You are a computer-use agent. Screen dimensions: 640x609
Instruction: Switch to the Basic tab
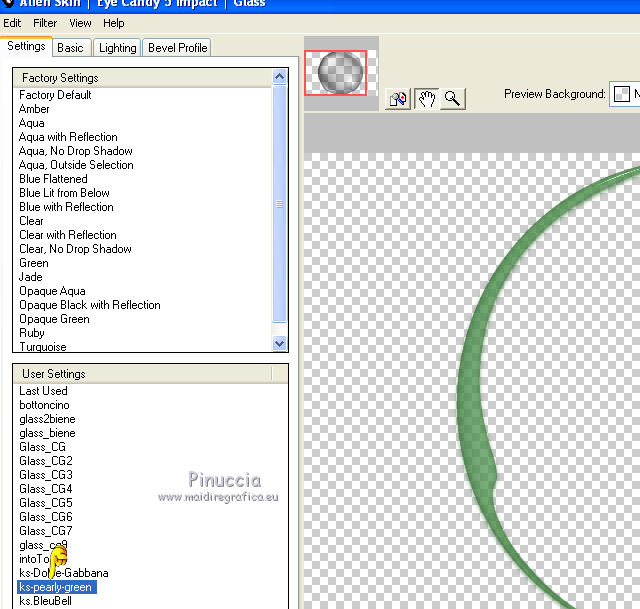[x=70, y=48]
